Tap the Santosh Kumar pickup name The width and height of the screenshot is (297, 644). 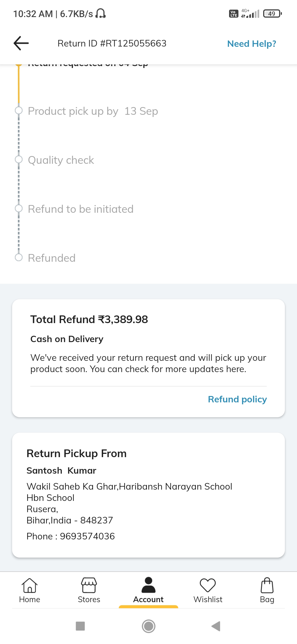click(x=61, y=471)
